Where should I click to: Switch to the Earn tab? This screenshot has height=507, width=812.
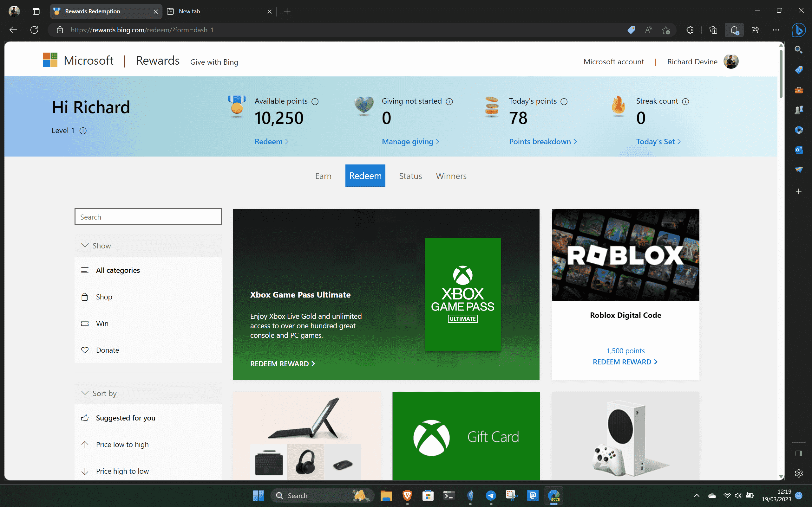[x=324, y=176]
